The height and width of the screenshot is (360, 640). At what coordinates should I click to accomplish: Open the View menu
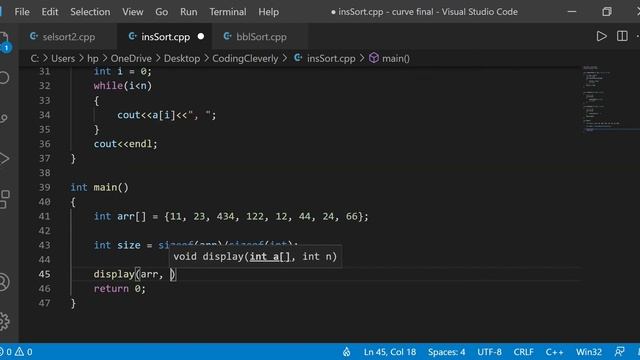(133, 12)
